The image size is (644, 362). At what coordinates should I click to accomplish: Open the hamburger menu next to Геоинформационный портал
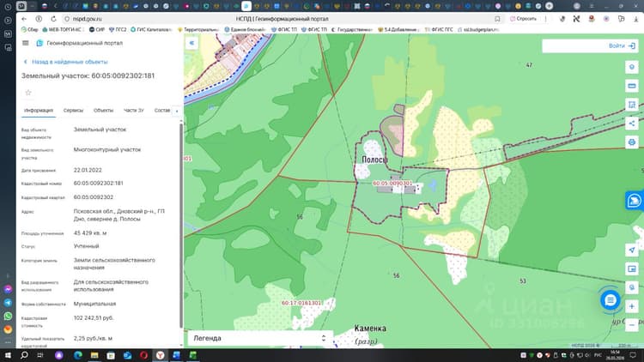tap(26, 43)
